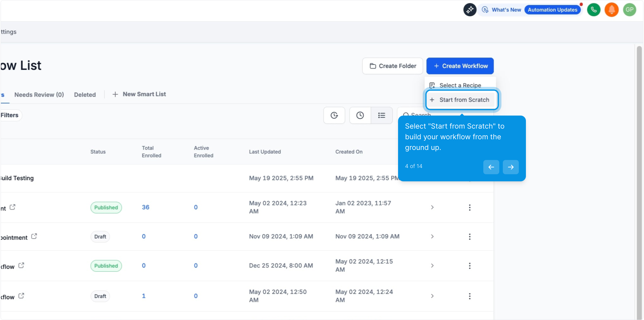Click total enrolled count 1
644x320 pixels.
click(144, 296)
